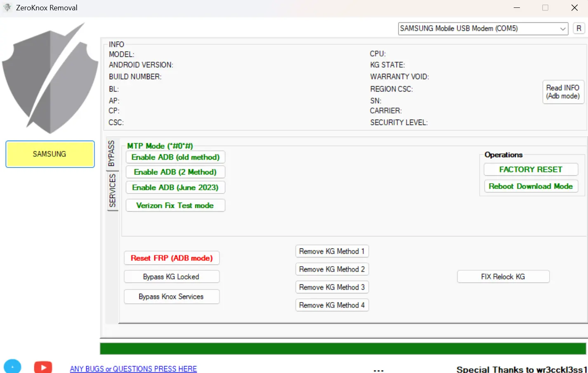Click Remove KG Method 1

(332, 251)
